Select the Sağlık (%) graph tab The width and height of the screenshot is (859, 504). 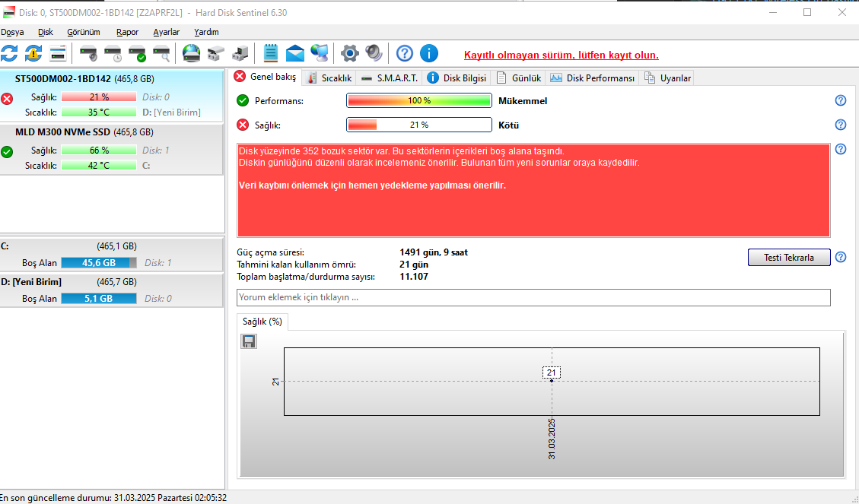click(262, 322)
